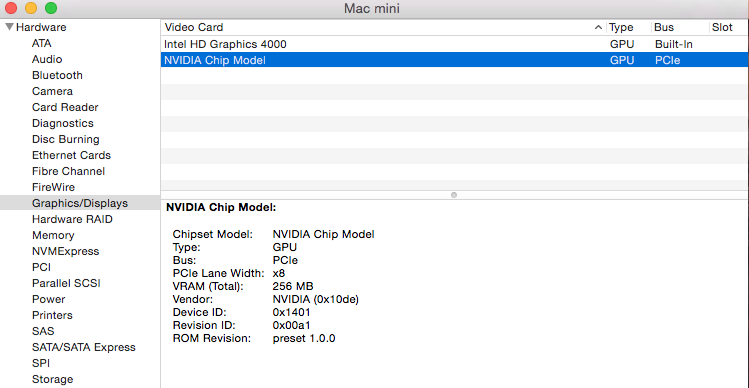Click the VRAM value 256 MB
Screen dimensions: 749x388
click(x=293, y=287)
